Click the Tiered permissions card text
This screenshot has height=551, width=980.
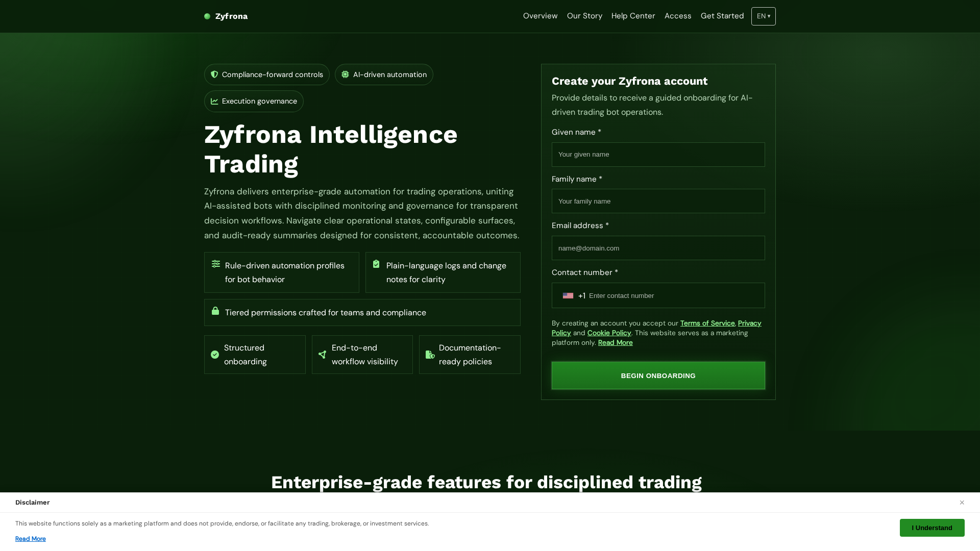[326, 313]
